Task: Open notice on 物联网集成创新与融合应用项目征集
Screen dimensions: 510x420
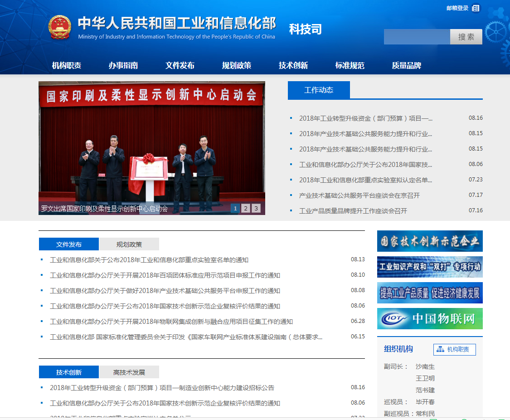Action: click(x=171, y=322)
